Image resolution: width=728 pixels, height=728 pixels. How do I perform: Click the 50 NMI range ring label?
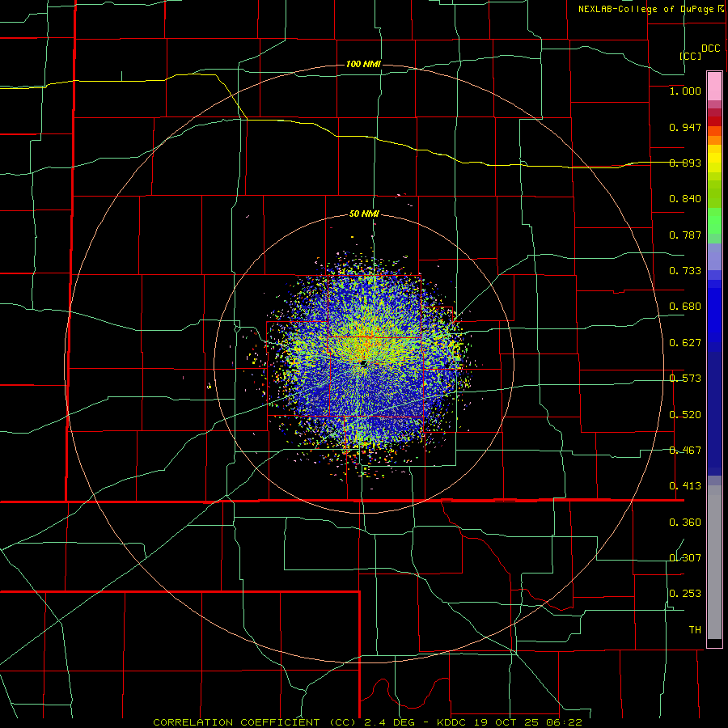click(x=364, y=214)
